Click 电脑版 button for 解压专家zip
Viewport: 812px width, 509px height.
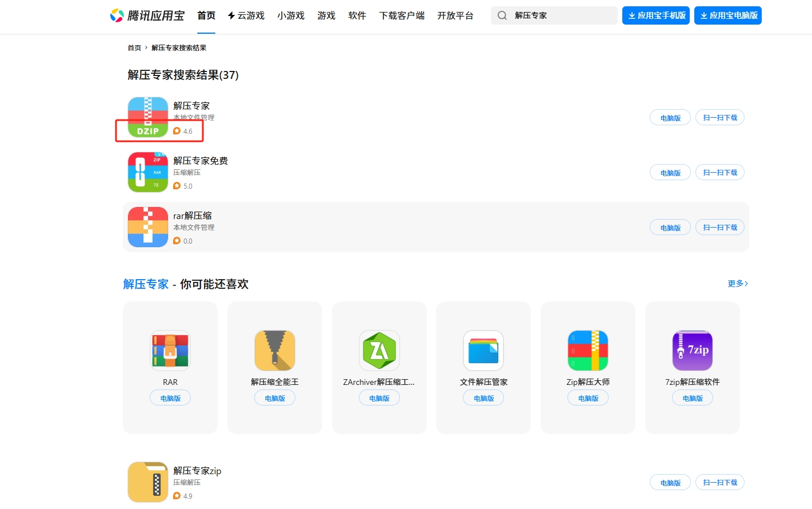[x=670, y=483]
